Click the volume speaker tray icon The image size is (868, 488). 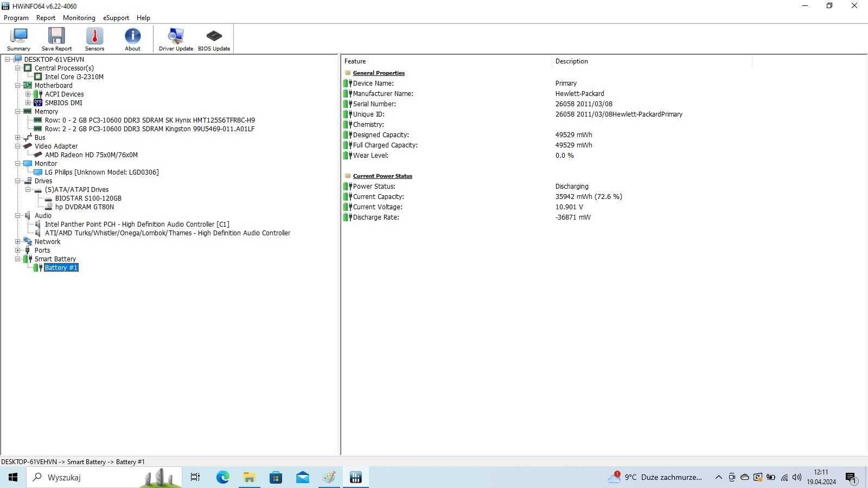pos(797,477)
